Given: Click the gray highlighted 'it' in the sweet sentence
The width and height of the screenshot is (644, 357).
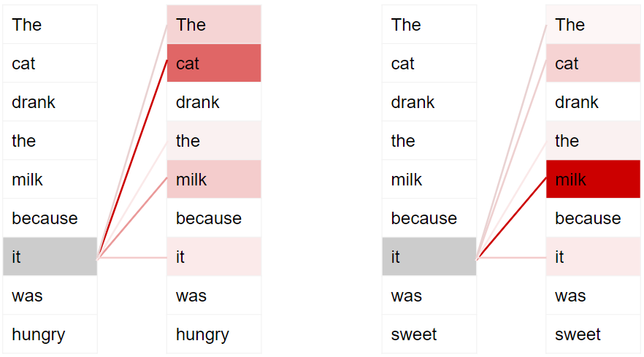Looking at the screenshot, I should click(x=429, y=257).
